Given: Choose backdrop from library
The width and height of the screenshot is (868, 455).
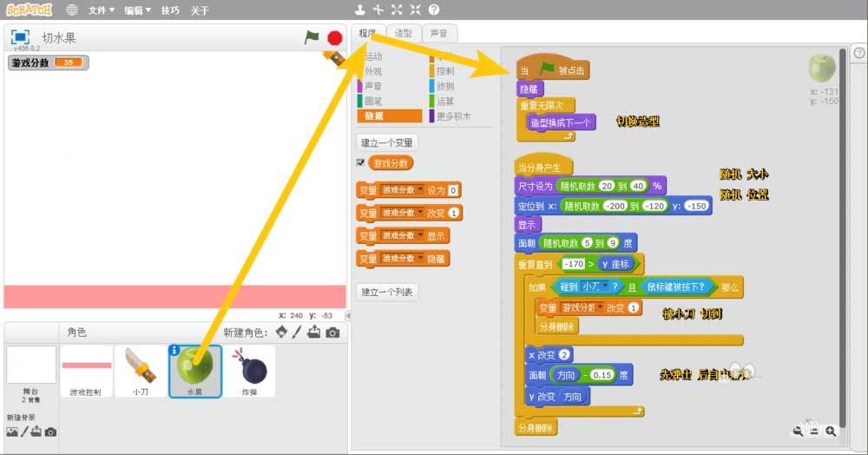Looking at the screenshot, I should (11, 432).
